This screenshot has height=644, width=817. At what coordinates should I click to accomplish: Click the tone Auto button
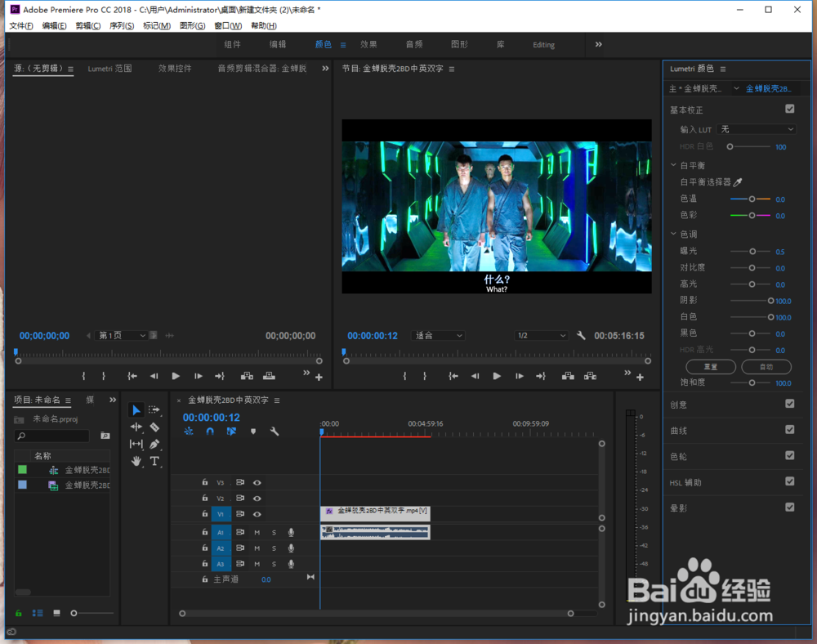click(x=766, y=367)
